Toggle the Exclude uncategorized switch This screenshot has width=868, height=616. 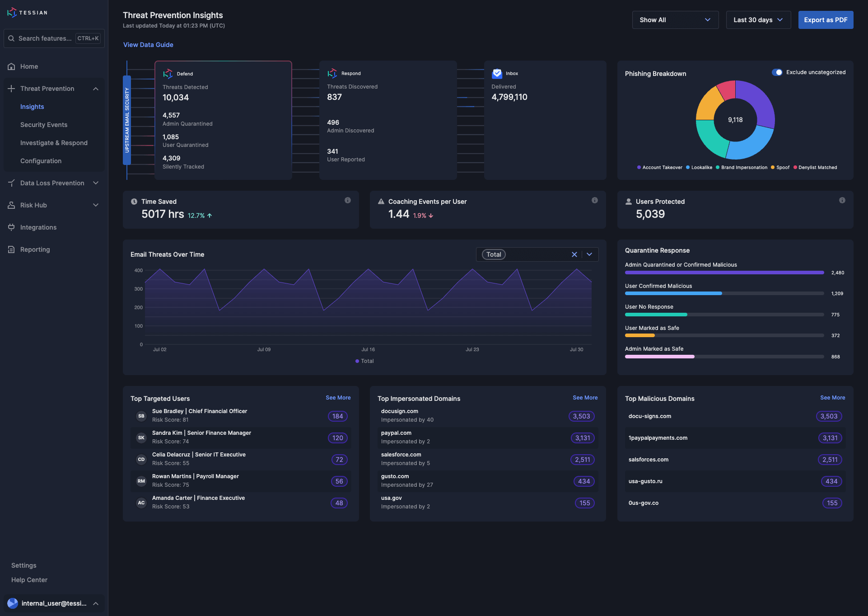coord(777,72)
